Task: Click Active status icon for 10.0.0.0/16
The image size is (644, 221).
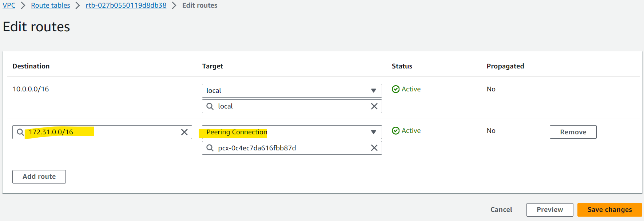Action: pyautogui.click(x=396, y=89)
